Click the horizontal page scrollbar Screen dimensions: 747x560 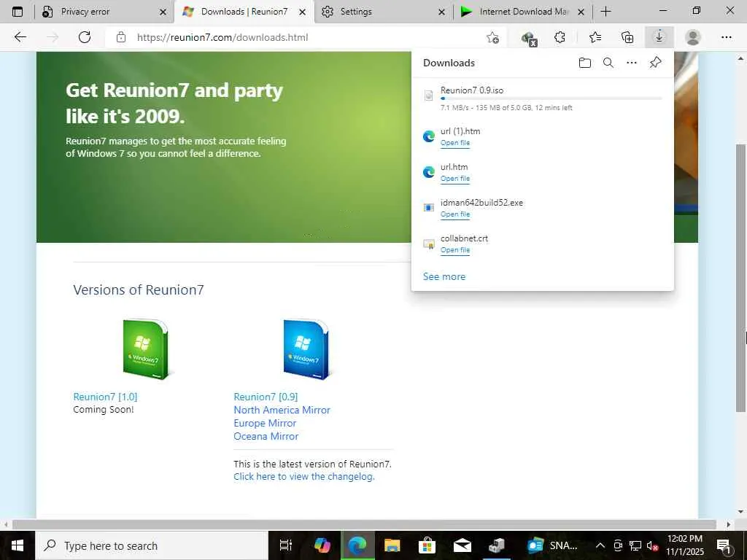tap(365, 524)
